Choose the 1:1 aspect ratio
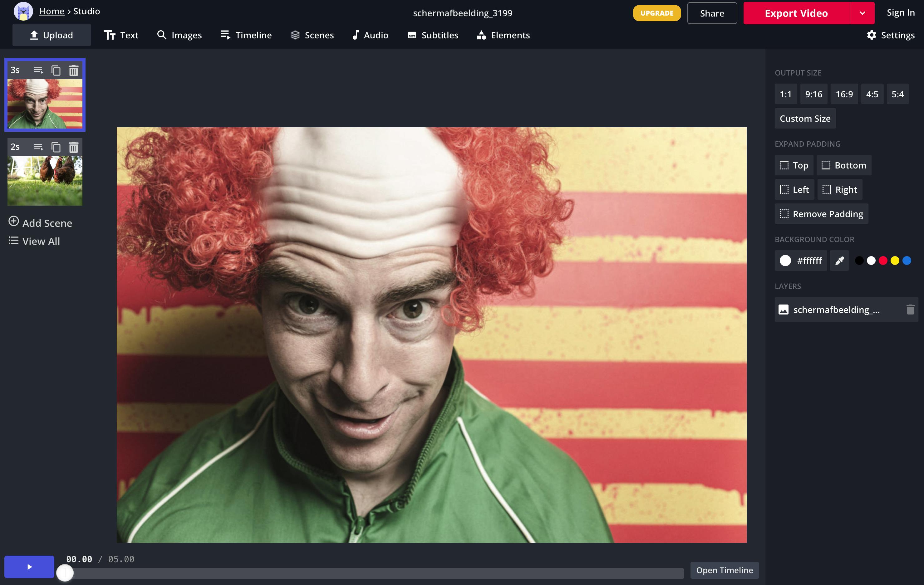The image size is (924, 585). click(785, 94)
